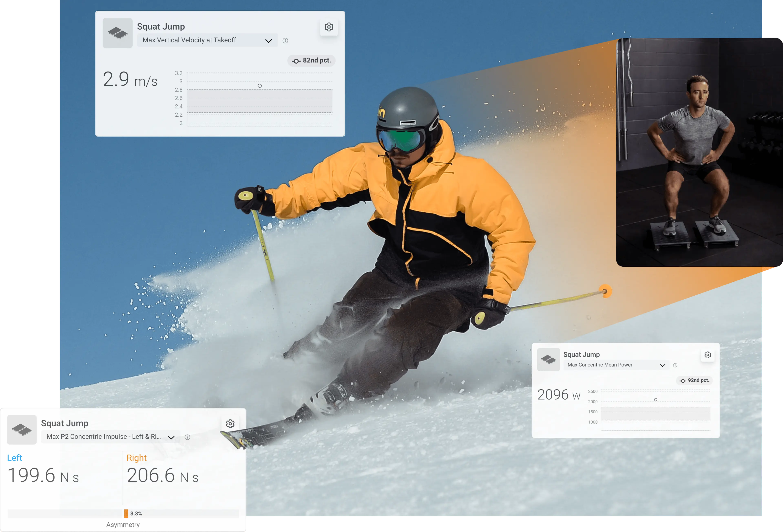Click info icon beside Max Vertical Velocity dropdown
Screen dimensions: 783x532
point(285,41)
